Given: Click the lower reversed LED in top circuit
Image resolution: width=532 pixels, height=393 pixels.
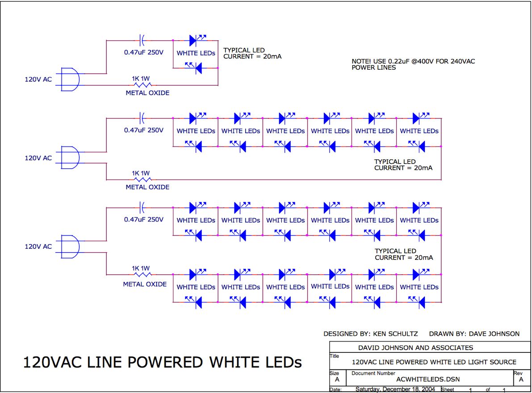Looking at the screenshot, I should click(197, 68).
